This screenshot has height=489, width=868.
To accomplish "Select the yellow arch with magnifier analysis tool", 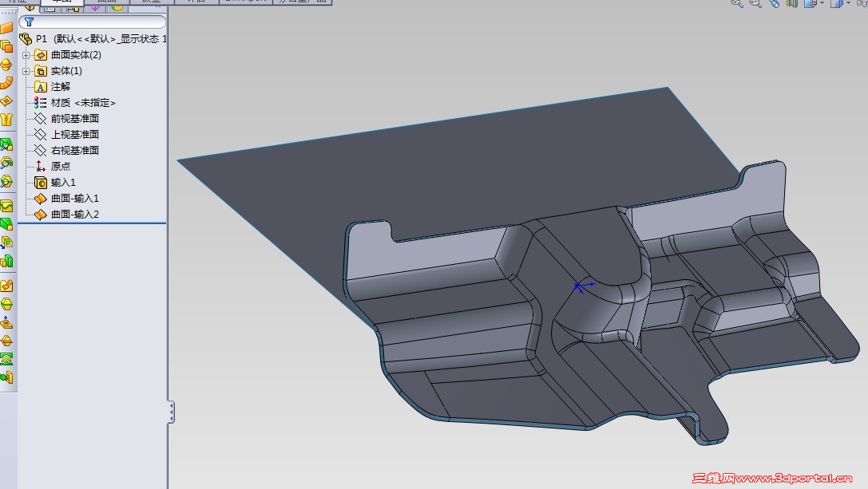I will click(x=6, y=164).
